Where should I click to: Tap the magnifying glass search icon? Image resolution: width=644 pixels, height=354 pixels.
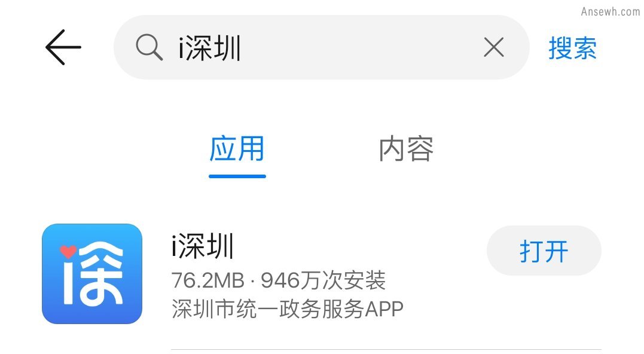149,47
